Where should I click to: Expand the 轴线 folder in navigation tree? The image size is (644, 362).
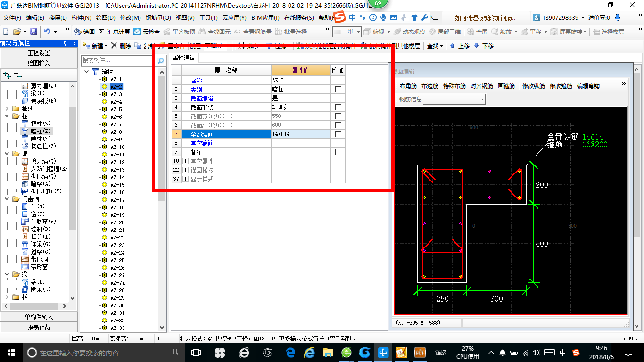pos(7,108)
